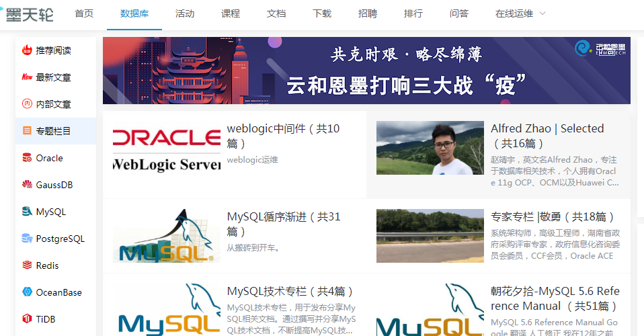Click the 共克时艰 banner image

point(366,71)
